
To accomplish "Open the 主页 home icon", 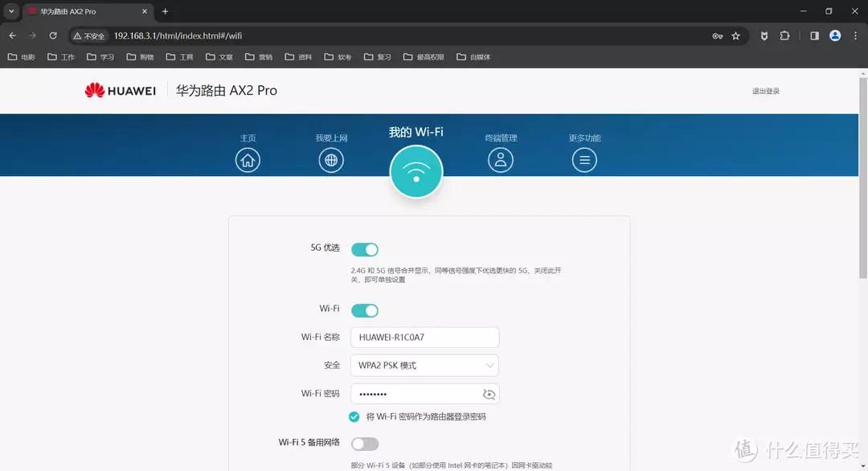I will point(248,159).
